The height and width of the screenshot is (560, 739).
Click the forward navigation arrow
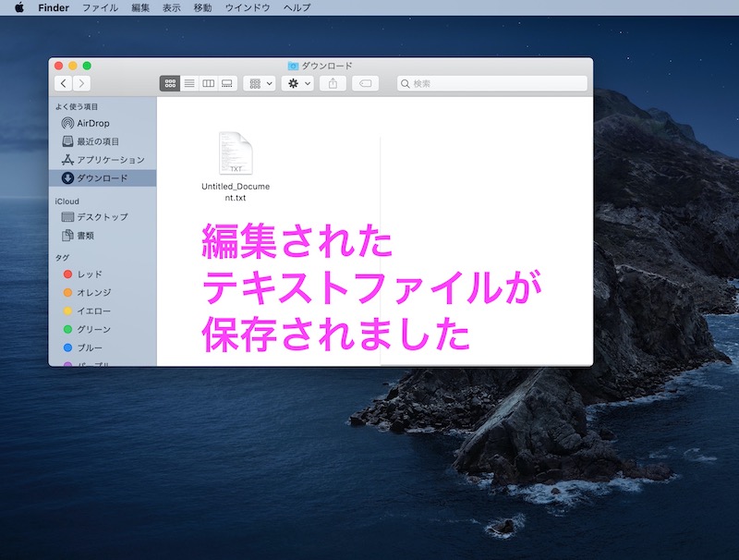pos(82,83)
